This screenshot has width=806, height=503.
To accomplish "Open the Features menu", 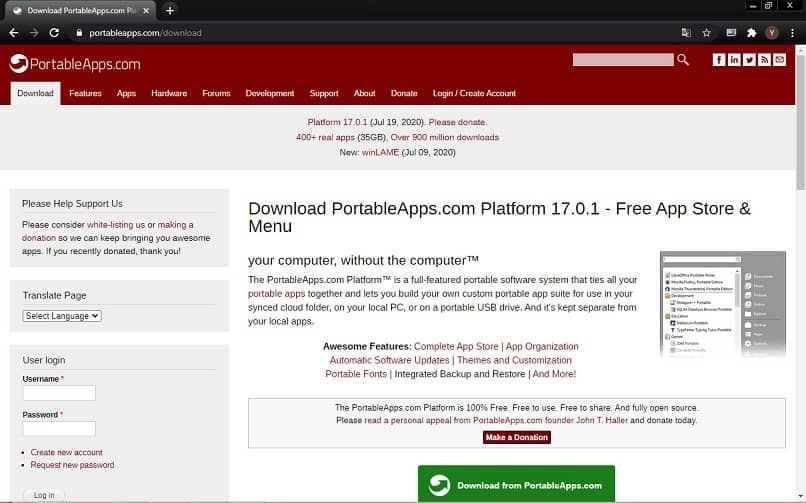I will (85, 94).
